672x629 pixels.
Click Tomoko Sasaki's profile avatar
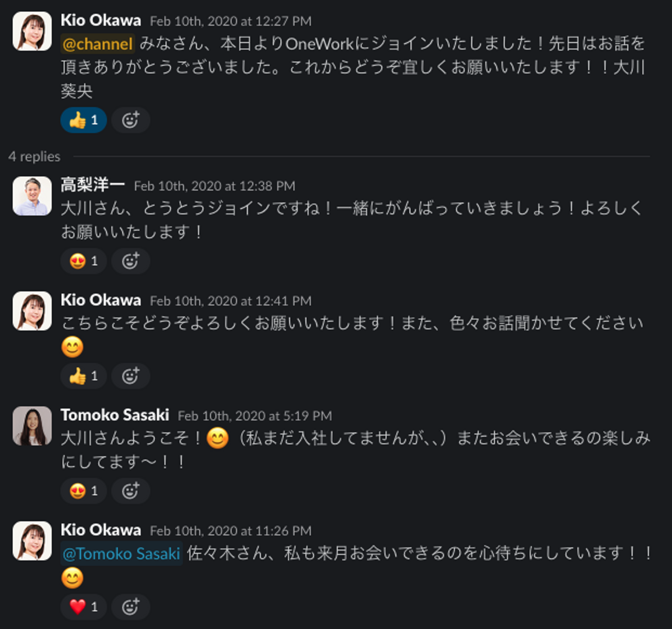click(x=32, y=426)
